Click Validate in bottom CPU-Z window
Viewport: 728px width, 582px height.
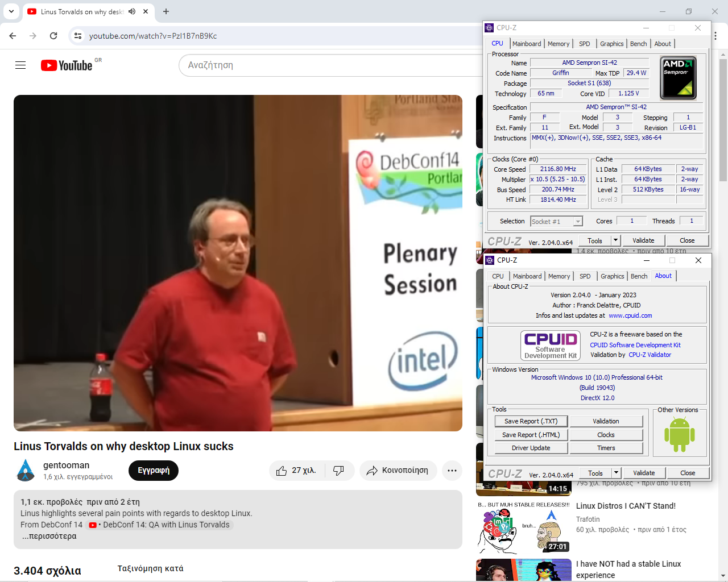644,473
